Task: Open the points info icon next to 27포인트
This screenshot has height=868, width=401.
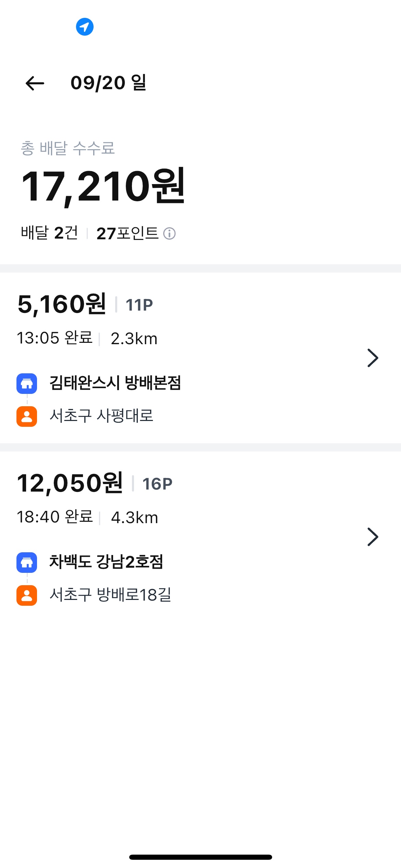Action: pos(169,233)
